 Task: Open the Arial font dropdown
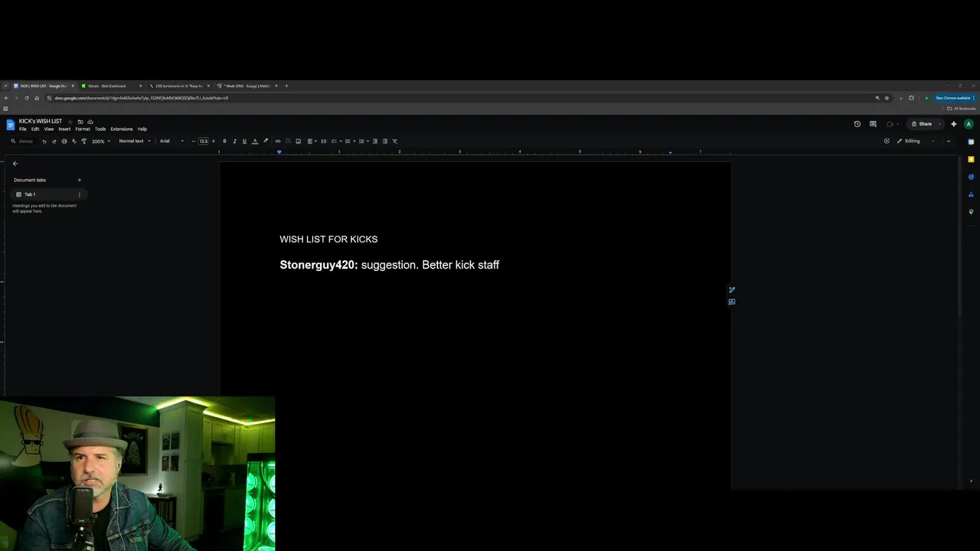171,141
